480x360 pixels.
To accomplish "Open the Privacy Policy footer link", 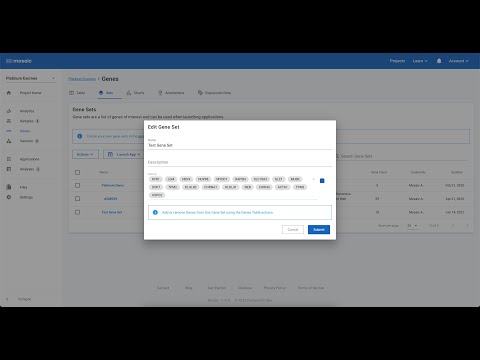I will [275, 288].
